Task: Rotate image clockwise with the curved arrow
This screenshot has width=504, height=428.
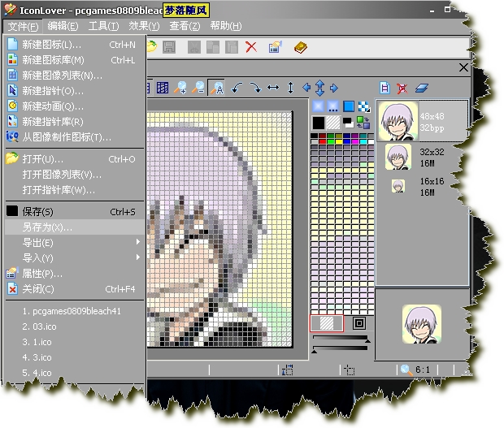Action: (x=255, y=88)
